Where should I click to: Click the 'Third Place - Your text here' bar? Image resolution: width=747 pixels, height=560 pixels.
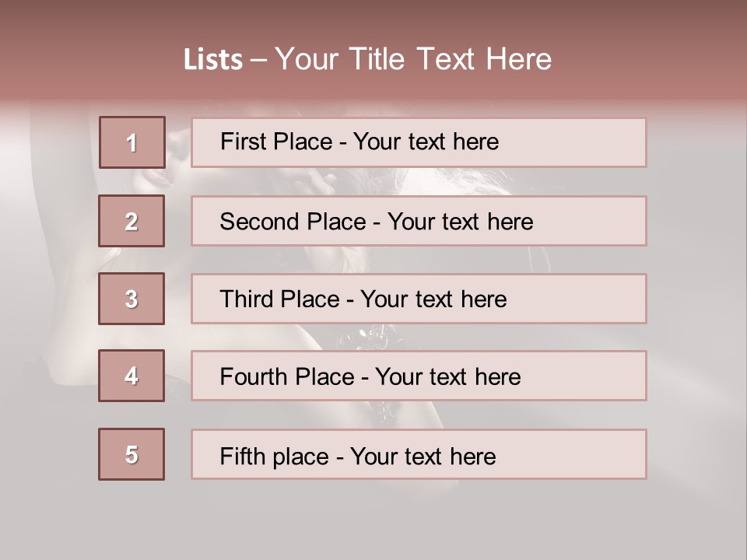pos(419,299)
